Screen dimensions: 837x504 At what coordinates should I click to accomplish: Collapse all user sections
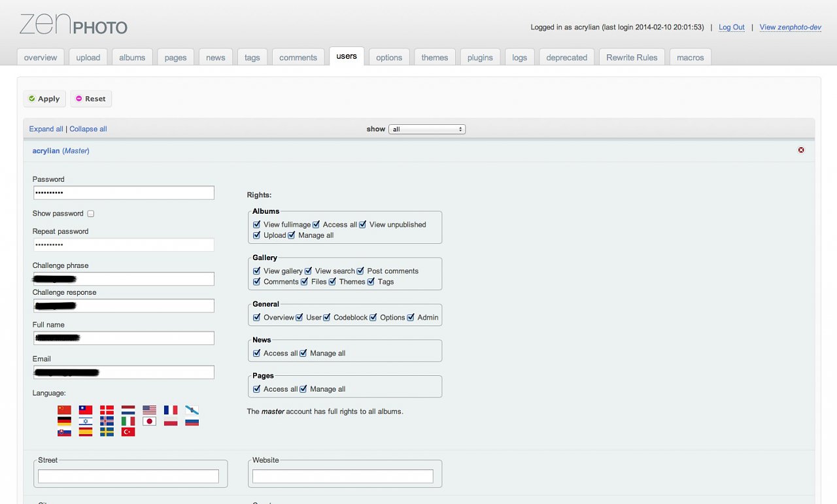tap(88, 129)
